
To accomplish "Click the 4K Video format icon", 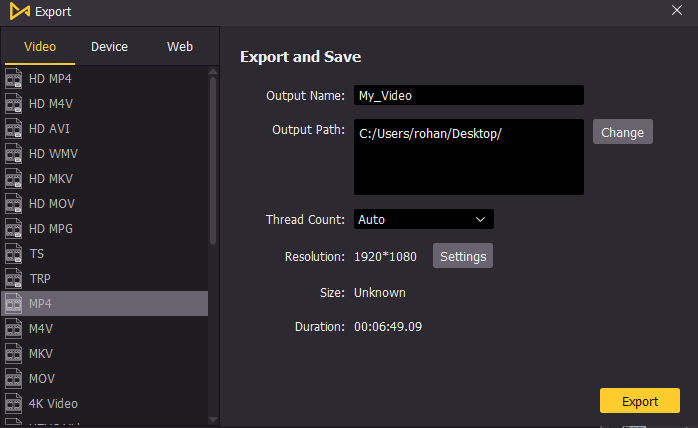I will [x=13, y=404].
